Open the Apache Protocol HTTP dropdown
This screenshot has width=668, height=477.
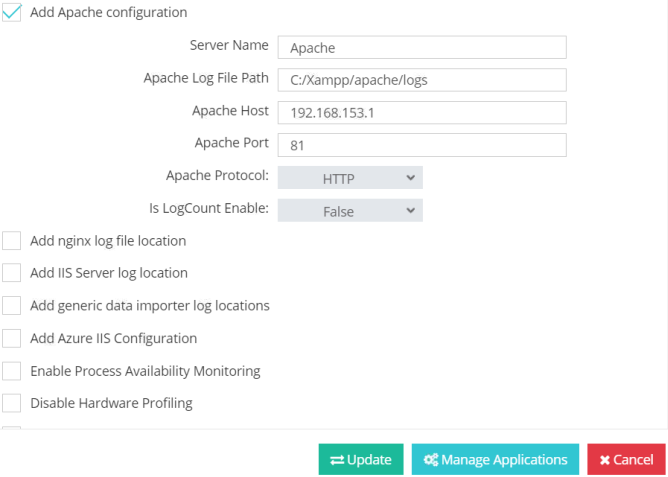[x=350, y=178]
